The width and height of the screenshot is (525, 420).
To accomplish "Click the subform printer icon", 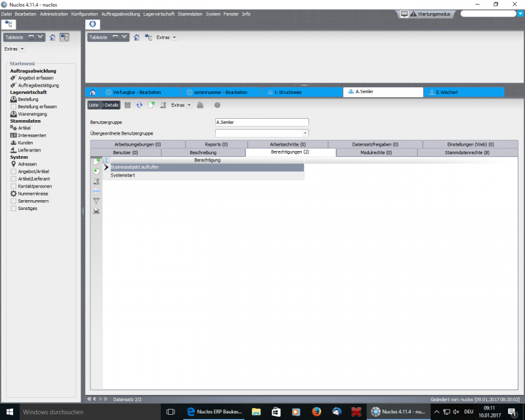I will tap(96, 211).
